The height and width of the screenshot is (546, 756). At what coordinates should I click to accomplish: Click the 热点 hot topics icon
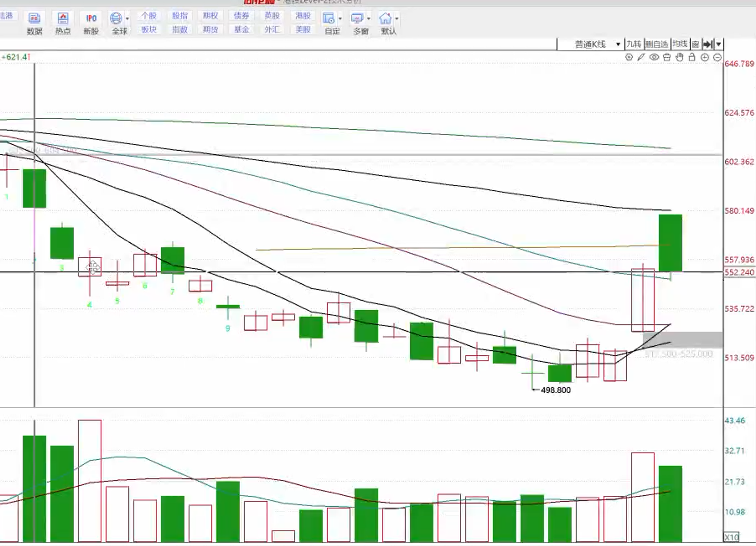tap(63, 23)
